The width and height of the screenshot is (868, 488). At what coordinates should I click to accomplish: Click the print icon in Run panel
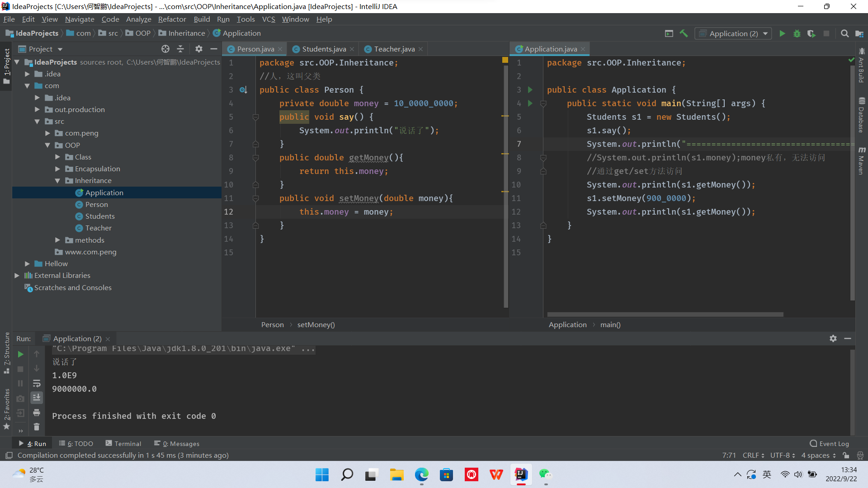37,413
